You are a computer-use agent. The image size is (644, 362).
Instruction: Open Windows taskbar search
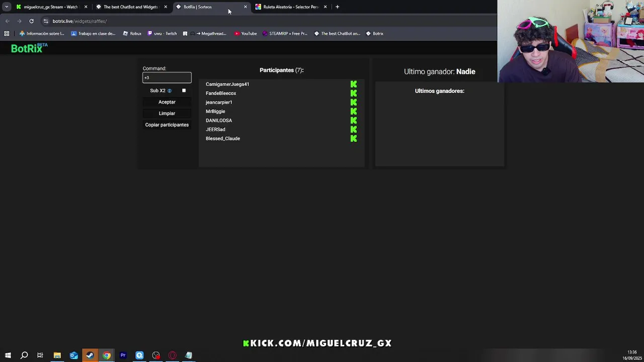[x=24, y=355]
